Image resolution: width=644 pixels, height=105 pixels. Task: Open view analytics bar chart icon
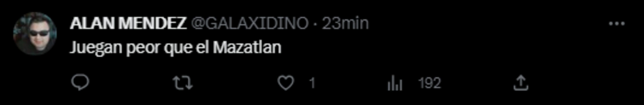(395, 83)
